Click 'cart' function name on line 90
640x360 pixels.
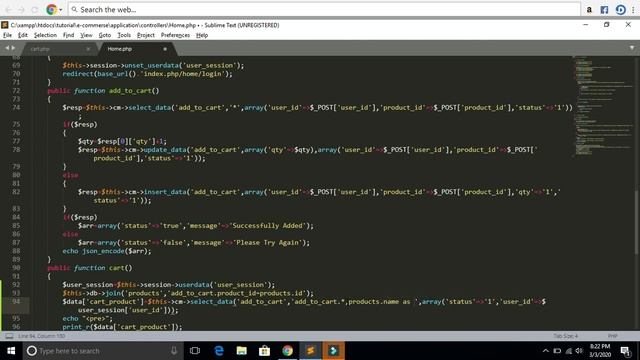click(x=116, y=268)
